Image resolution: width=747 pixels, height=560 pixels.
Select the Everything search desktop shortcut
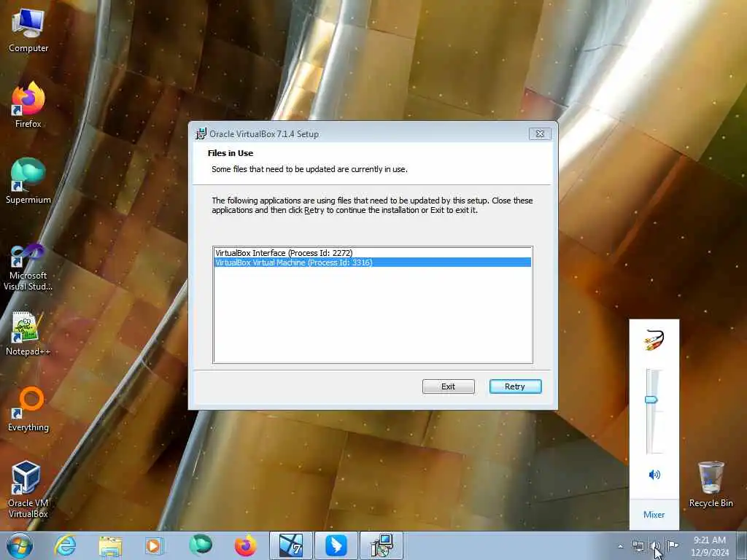tap(28, 410)
